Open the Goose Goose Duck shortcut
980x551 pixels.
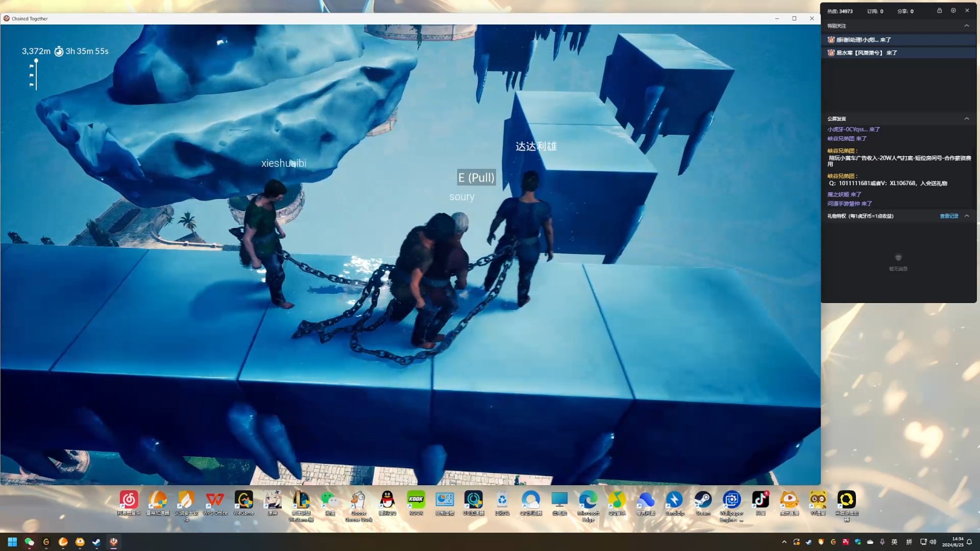[358, 500]
